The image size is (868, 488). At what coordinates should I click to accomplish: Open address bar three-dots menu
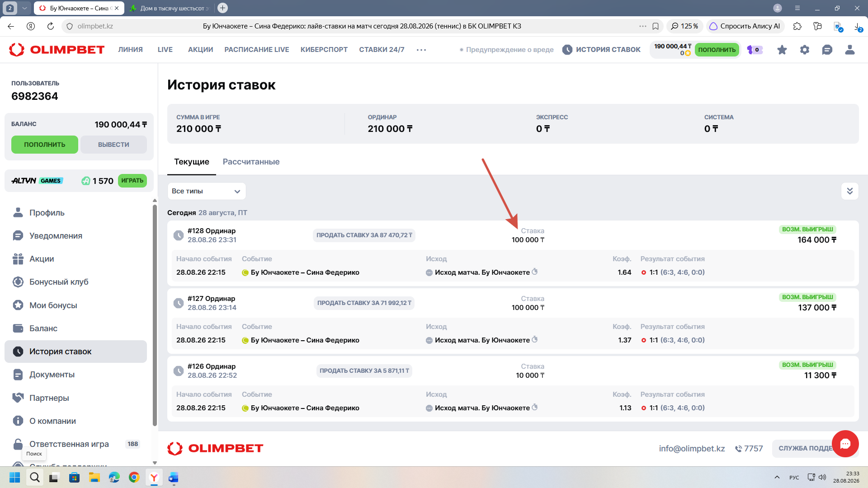coord(643,26)
